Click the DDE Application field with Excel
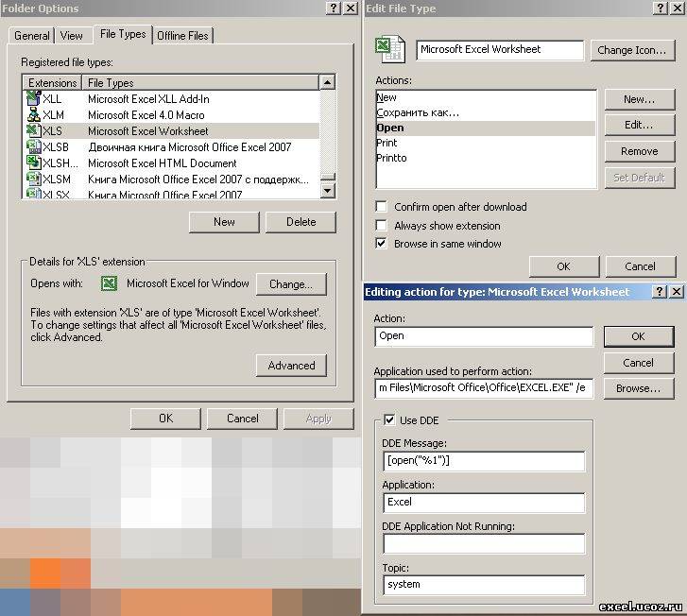The width and height of the screenshot is (687, 616). coord(484,502)
